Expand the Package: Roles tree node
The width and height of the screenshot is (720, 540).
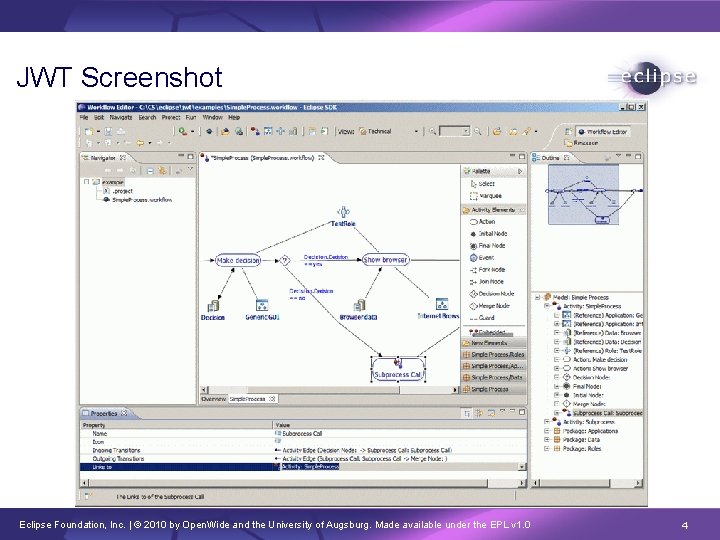point(546,449)
